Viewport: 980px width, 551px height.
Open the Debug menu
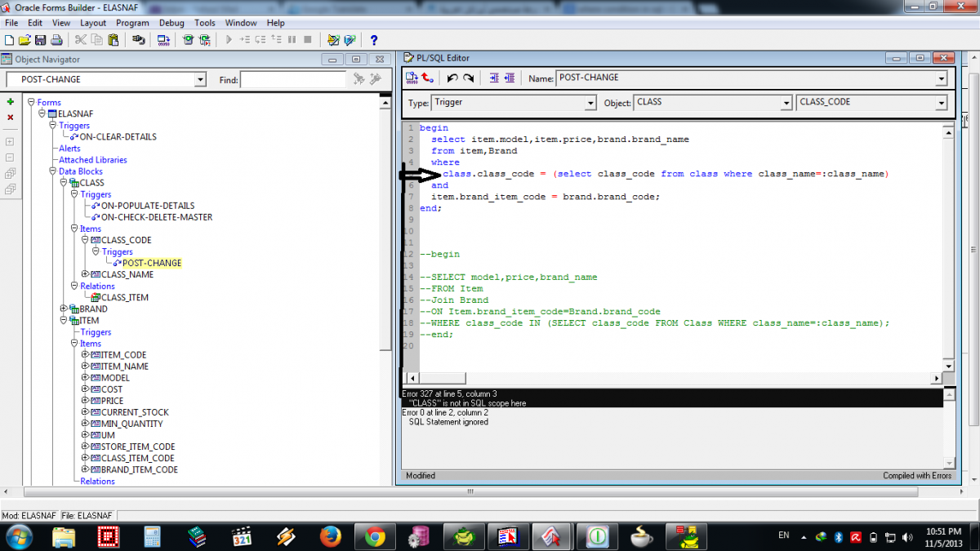pyautogui.click(x=171, y=23)
